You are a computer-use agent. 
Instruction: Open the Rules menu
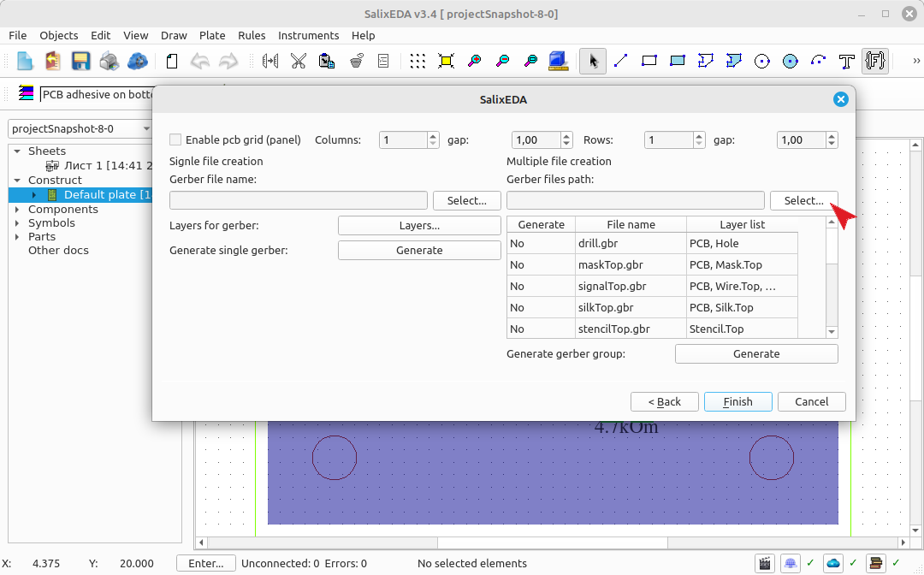click(252, 35)
